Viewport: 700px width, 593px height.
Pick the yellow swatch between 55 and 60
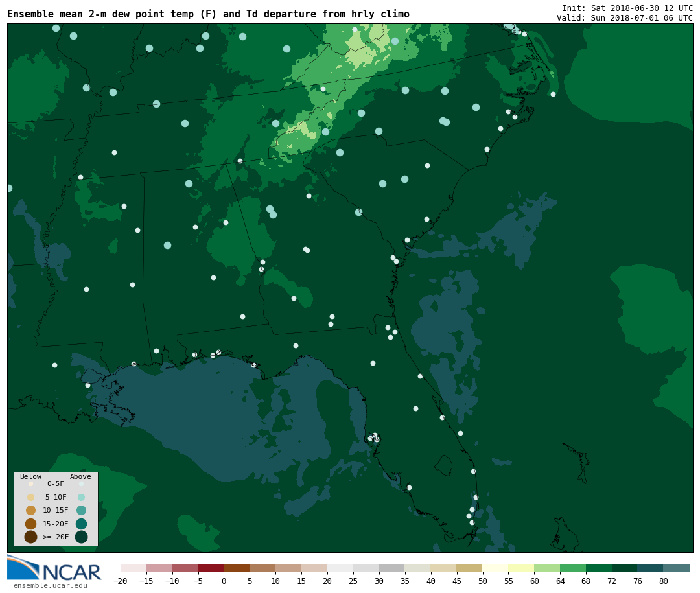(x=521, y=568)
